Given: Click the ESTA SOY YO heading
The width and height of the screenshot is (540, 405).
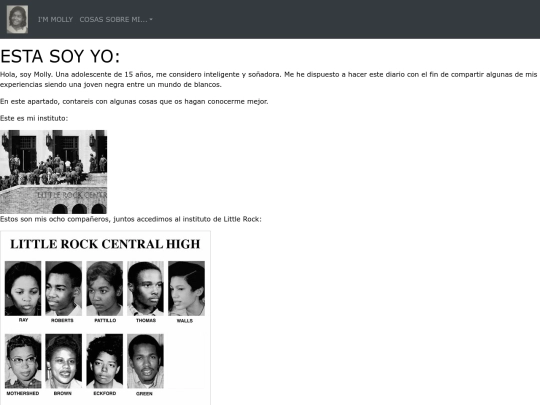Looking at the screenshot, I should pyautogui.click(x=60, y=56).
